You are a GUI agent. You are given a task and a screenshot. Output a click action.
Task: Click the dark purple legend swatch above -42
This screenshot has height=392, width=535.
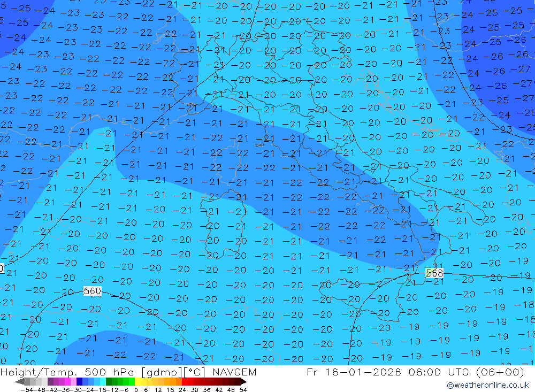click(x=50, y=382)
